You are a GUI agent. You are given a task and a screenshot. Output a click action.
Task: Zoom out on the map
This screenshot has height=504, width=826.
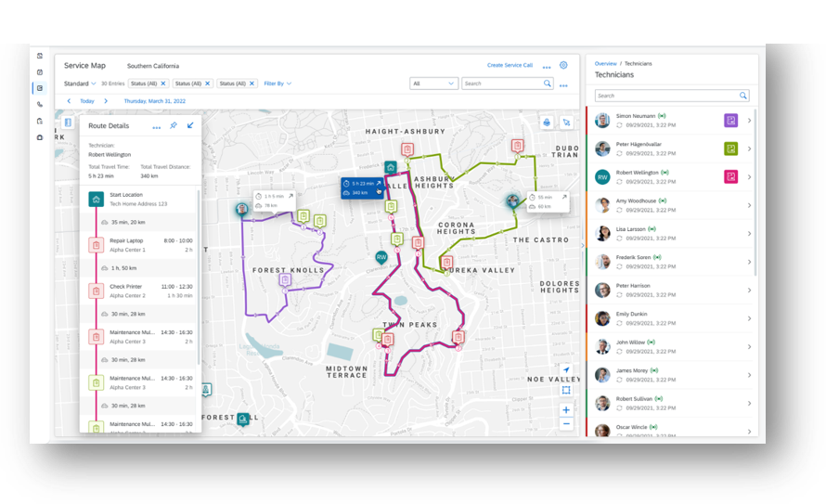click(566, 424)
